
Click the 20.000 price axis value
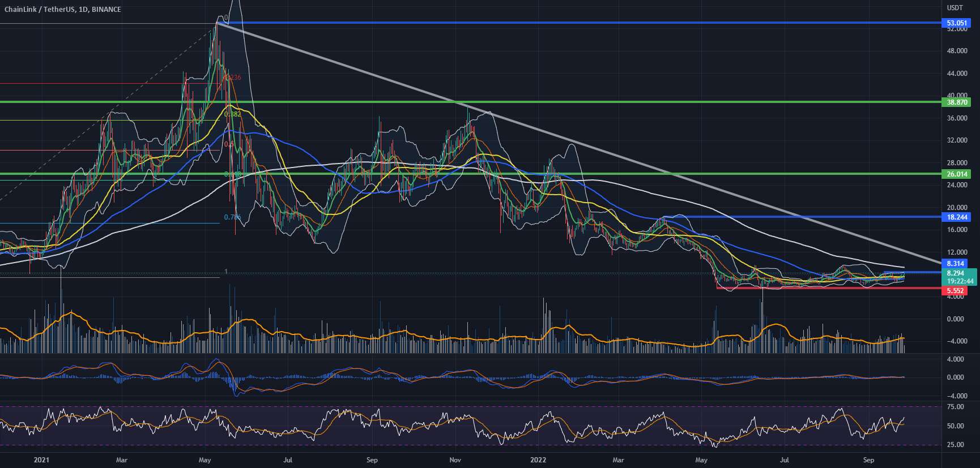(x=957, y=208)
